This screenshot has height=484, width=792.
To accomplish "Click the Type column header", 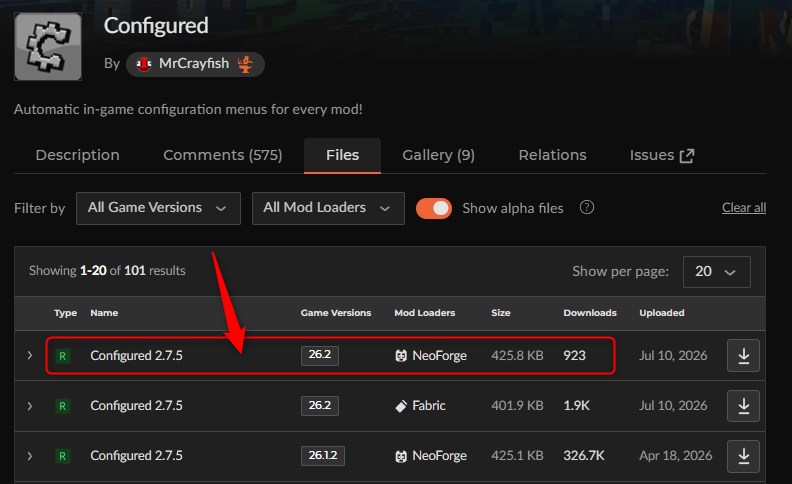I will click(x=66, y=313).
